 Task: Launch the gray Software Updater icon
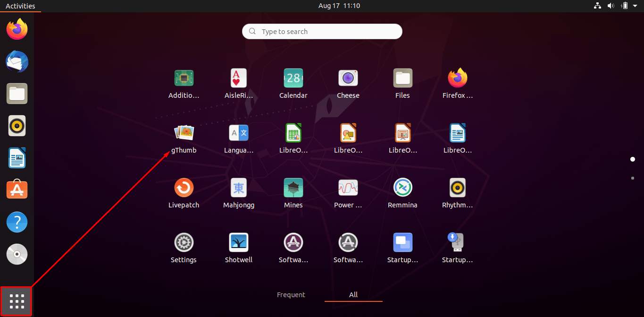coord(348,242)
